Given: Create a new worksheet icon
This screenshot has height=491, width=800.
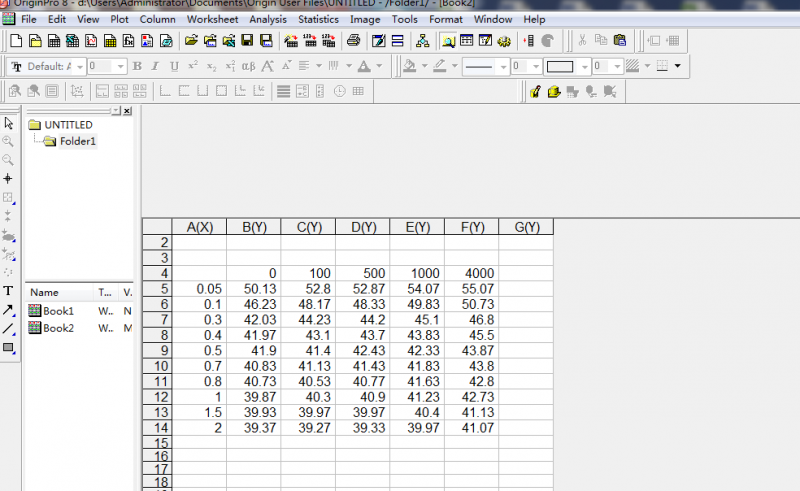Looking at the screenshot, I should (54, 41).
